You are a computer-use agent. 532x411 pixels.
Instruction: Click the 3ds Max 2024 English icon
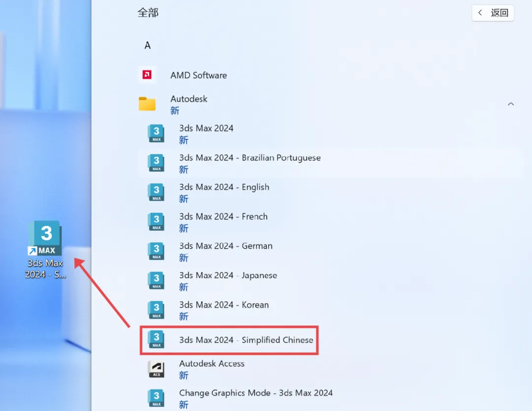[156, 192]
